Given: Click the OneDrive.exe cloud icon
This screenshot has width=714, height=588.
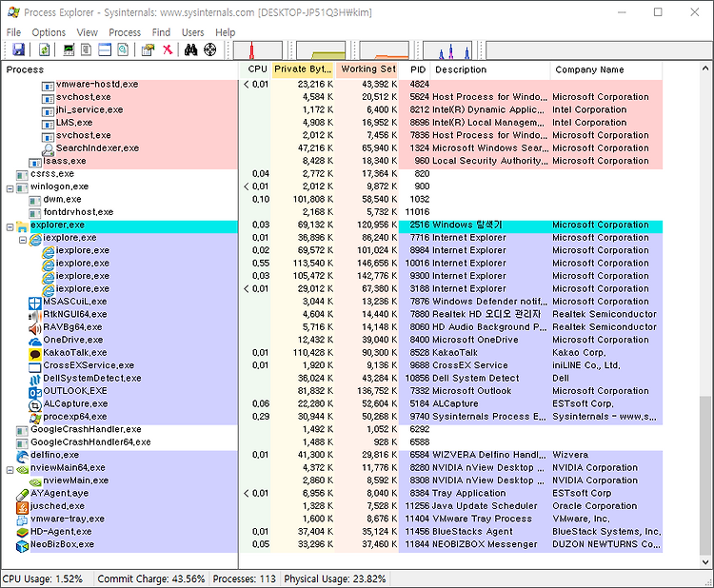Looking at the screenshot, I should tap(35, 341).
